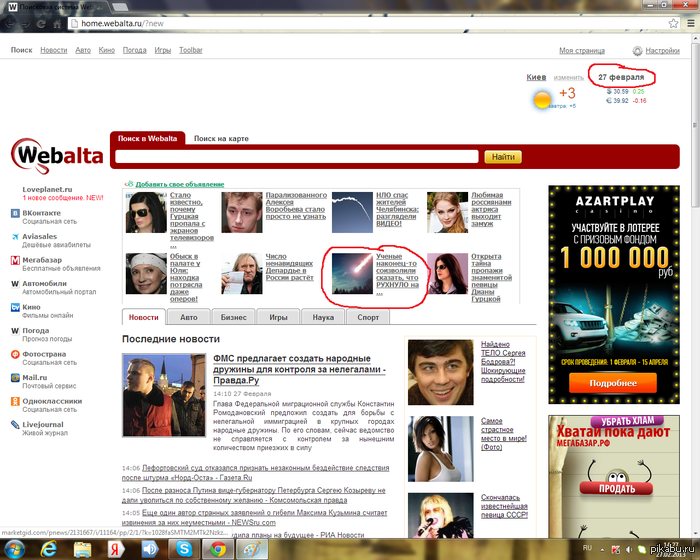Open Добавить свое объявление link
This screenshot has width=700, height=560.
(x=180, y=184)
